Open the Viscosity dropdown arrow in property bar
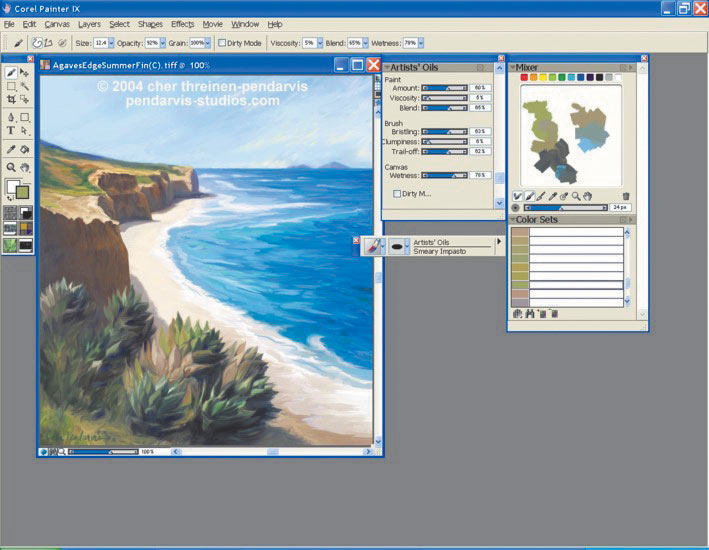709x550 pixels. pyautogui.click(x=320, y=43)
